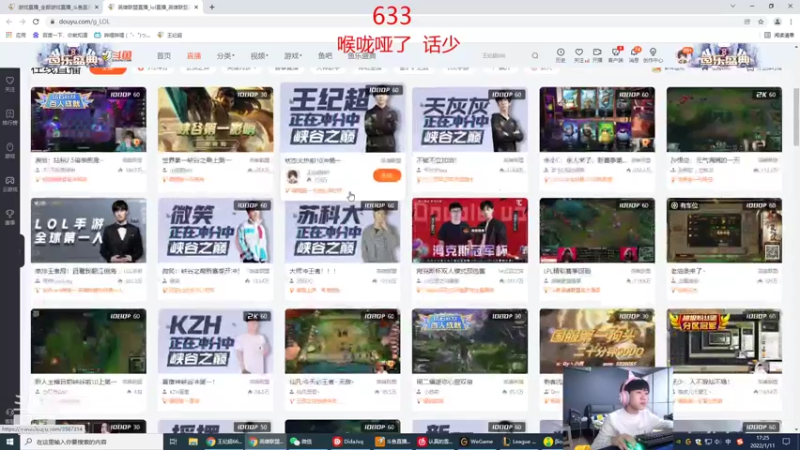This screenshot has height=450, width=800.
Task: Open the 王纪超 正在冲分中 stream thumbnail
Action: coord(342,118)
